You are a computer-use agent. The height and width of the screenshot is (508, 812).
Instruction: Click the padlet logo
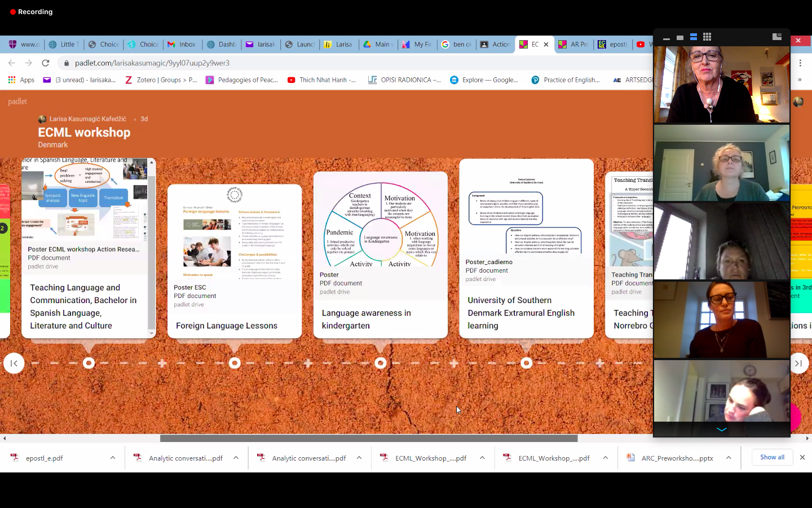pyautogui.click(x=17, y=102)
